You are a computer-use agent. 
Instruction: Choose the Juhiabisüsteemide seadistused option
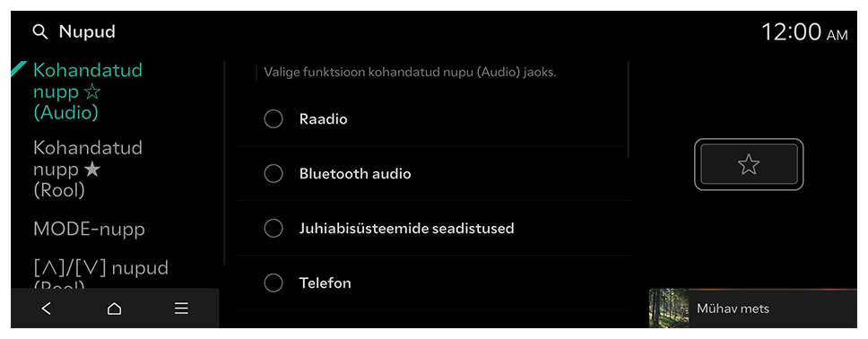pos(434,228)
